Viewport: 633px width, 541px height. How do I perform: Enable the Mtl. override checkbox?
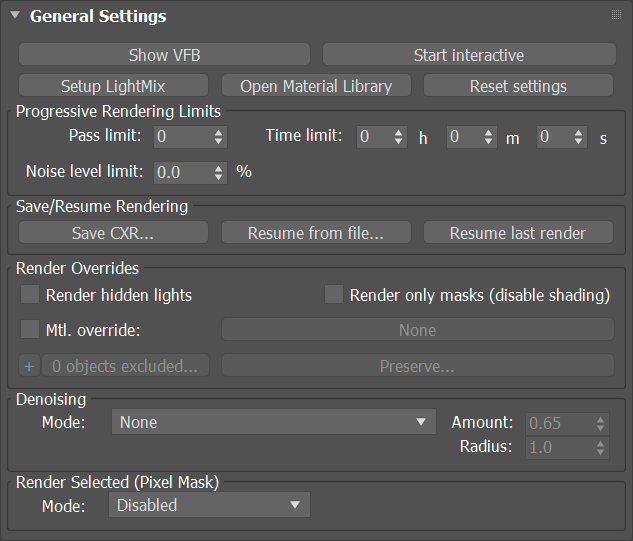(x=30, y=329)
